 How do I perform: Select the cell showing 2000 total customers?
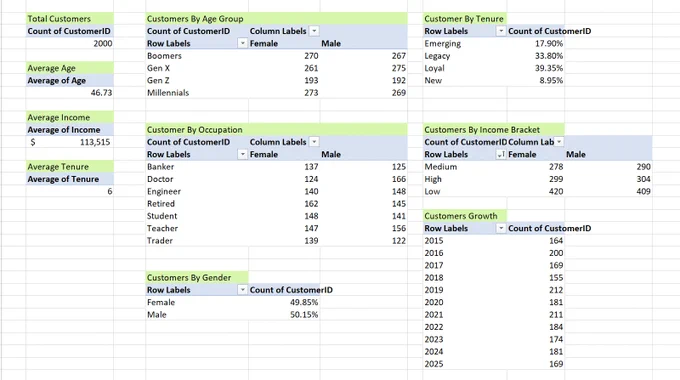coord(70,43)
